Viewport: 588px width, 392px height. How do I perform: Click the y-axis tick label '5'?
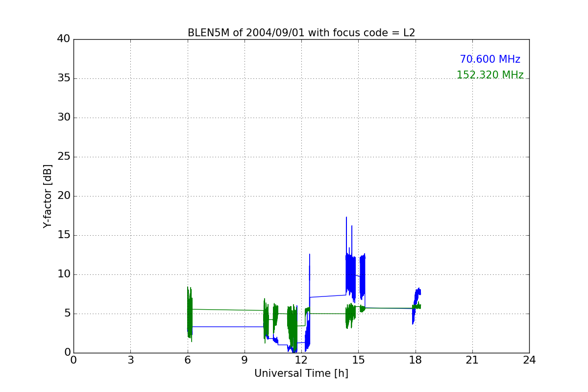(x=67, y=314)
